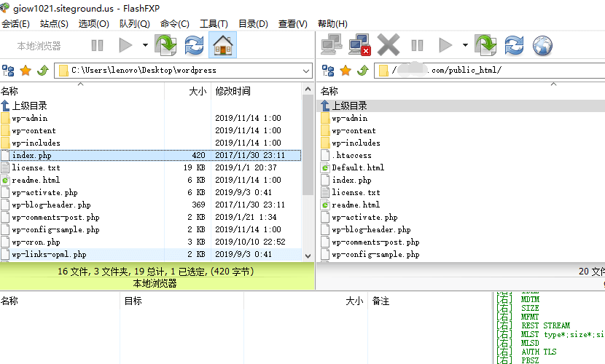Click the remote path field public_html
Viewport: 605px width, 364px height.
(x=489, y=71)
